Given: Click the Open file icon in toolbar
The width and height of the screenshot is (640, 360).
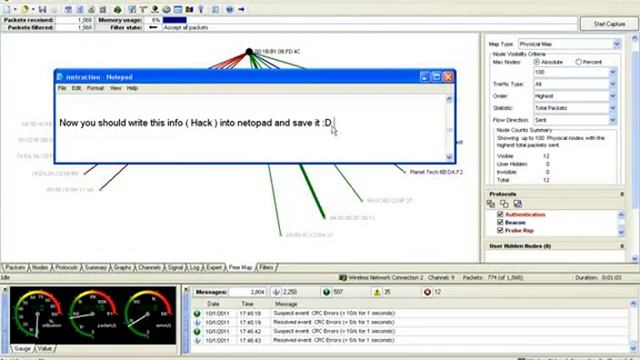Looking at the screenshot, I should 25,9.
